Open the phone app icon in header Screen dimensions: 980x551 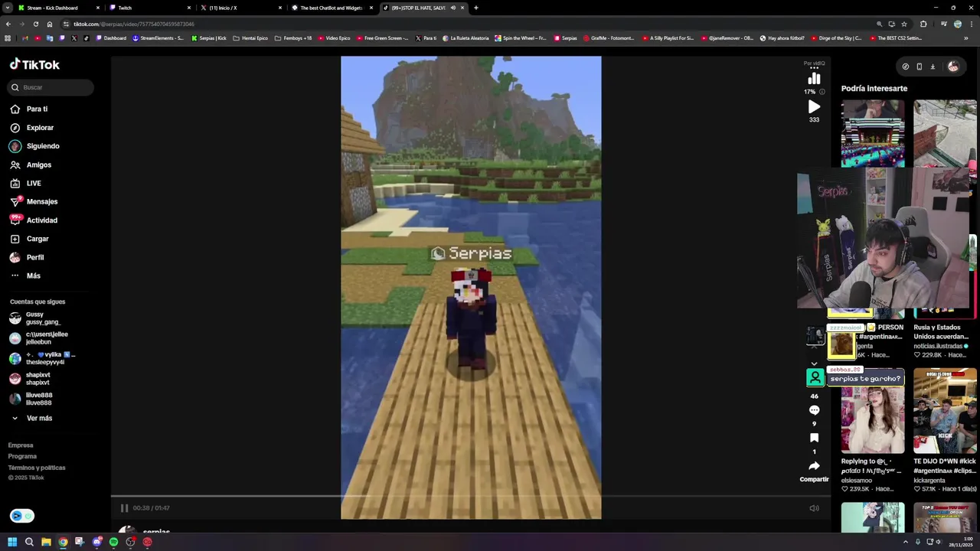(919, 67)
